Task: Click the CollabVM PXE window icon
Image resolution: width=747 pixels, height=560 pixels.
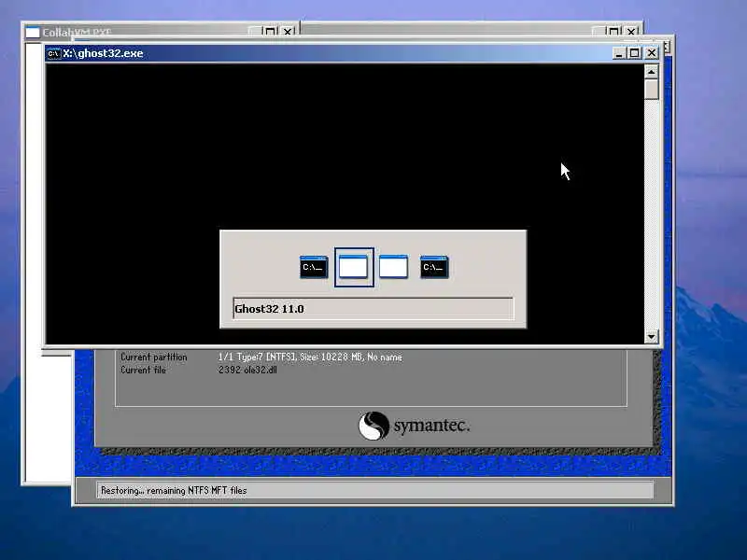Action: [x=33, y=33]
